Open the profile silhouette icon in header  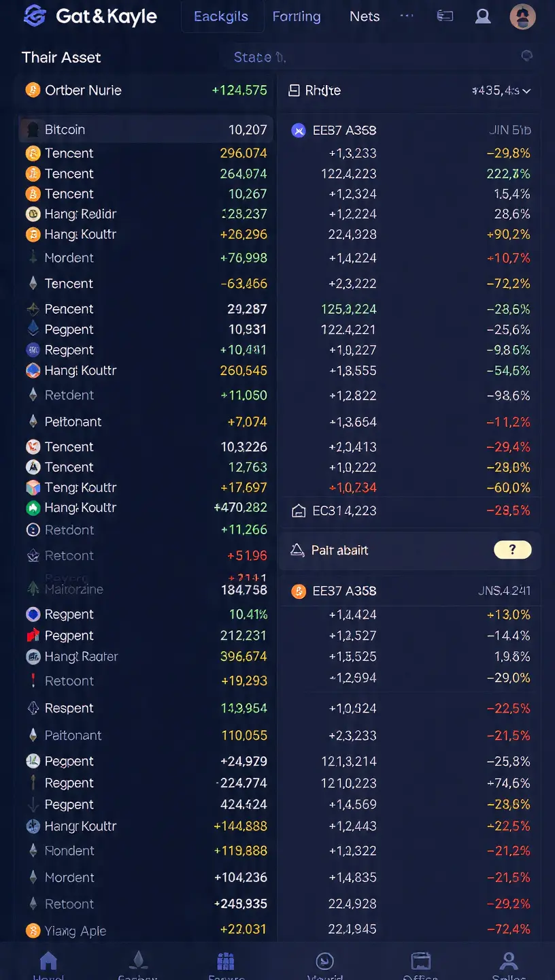[483, 16]
